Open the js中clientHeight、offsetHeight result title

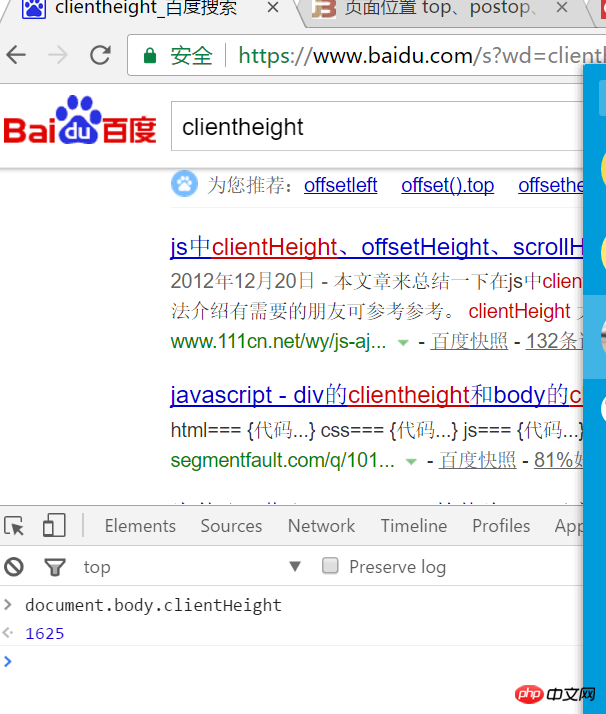(377, 247)
